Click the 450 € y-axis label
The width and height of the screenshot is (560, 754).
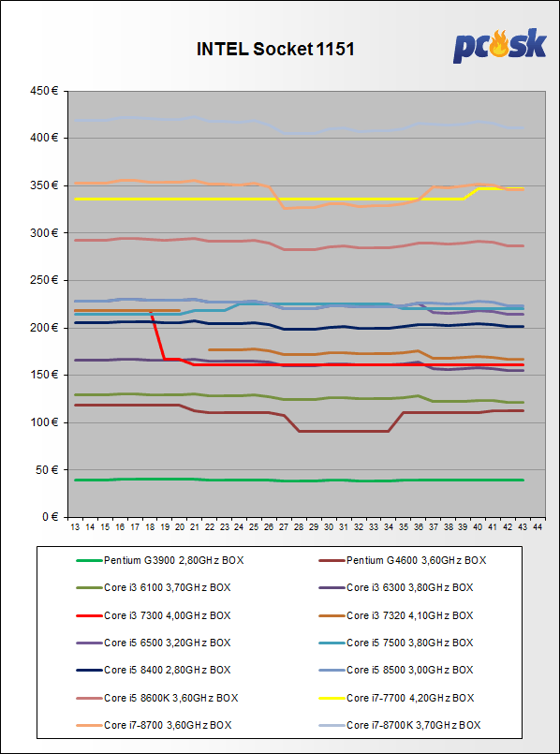tap(46, 91)
